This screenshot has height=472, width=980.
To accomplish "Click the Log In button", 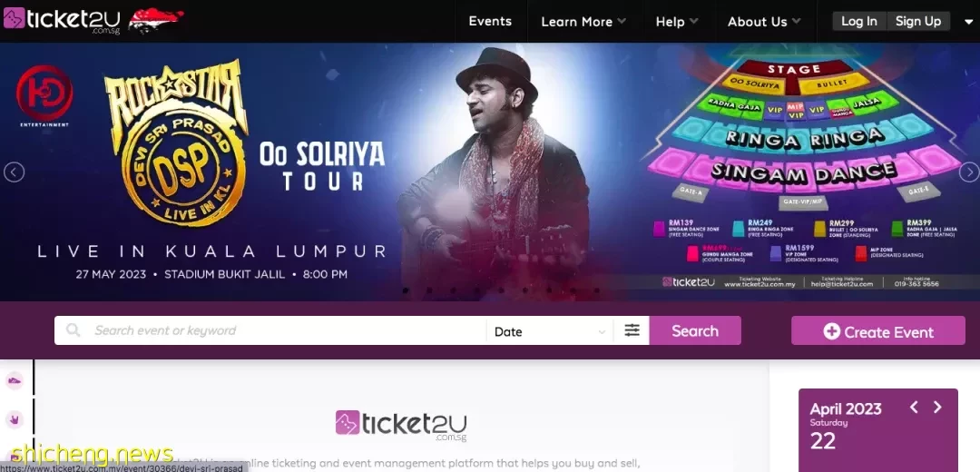I will (x=858, y=21).
